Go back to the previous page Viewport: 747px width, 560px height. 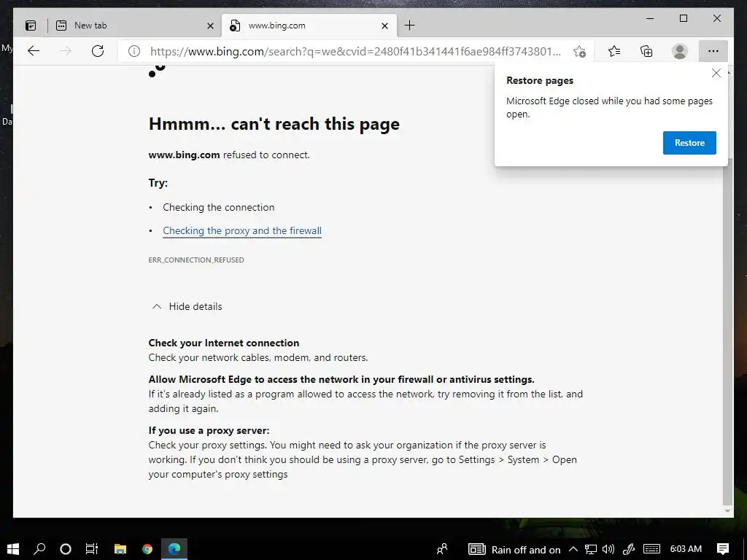[x=34, y=51]
